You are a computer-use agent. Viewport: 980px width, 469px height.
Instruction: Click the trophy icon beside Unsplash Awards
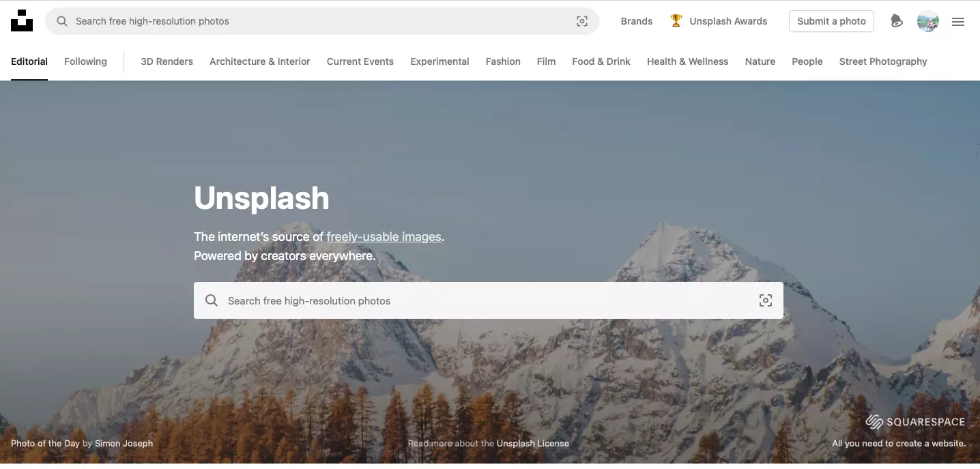[676, 20]
